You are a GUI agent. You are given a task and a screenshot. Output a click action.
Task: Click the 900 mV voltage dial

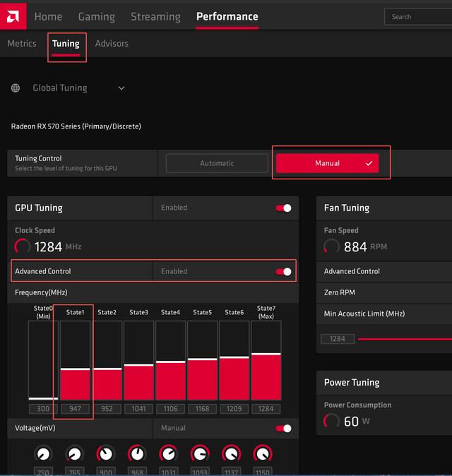(106, 454)
